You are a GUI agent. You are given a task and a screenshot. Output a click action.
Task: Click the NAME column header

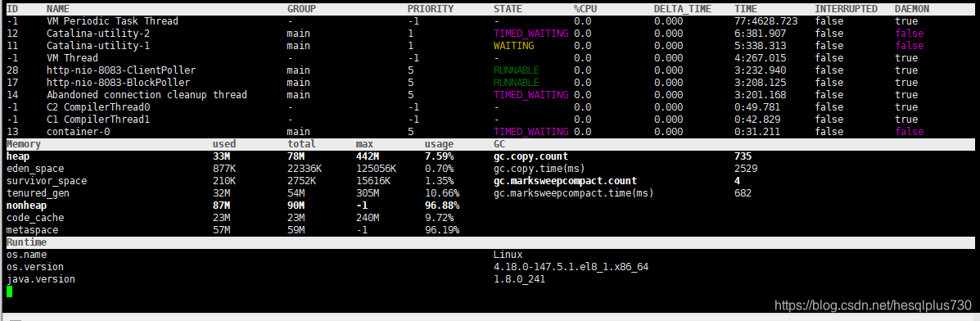point(58,9)
